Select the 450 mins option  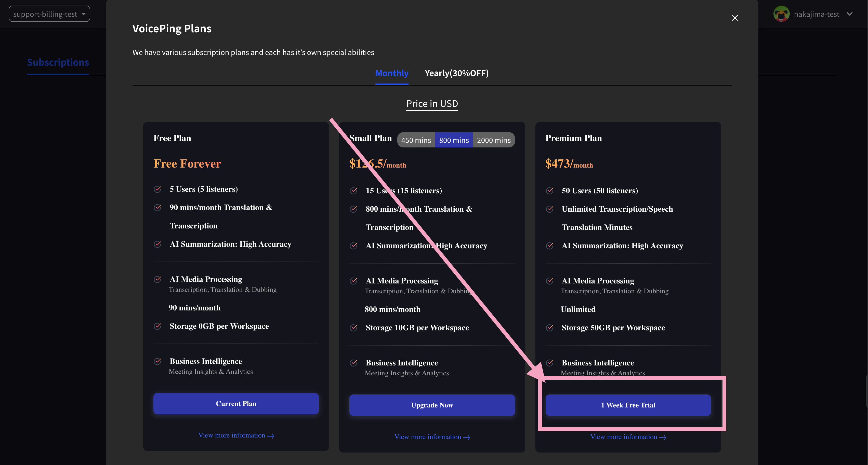416,140
